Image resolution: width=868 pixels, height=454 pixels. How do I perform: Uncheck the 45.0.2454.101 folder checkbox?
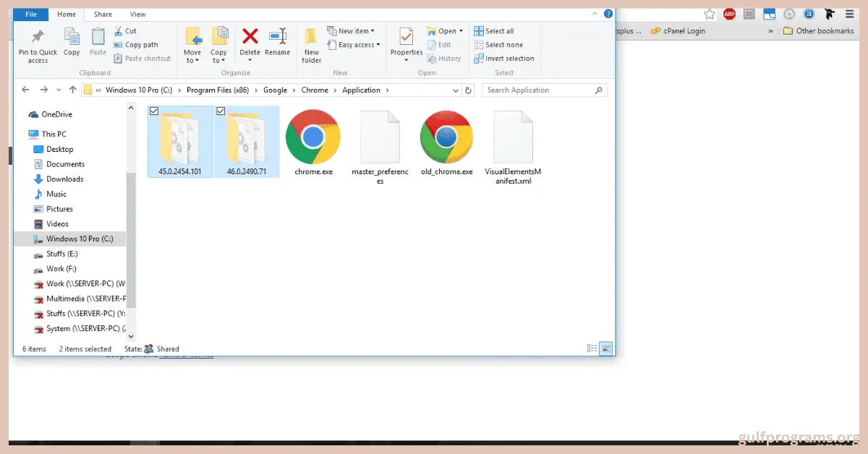tap(153, 111)
